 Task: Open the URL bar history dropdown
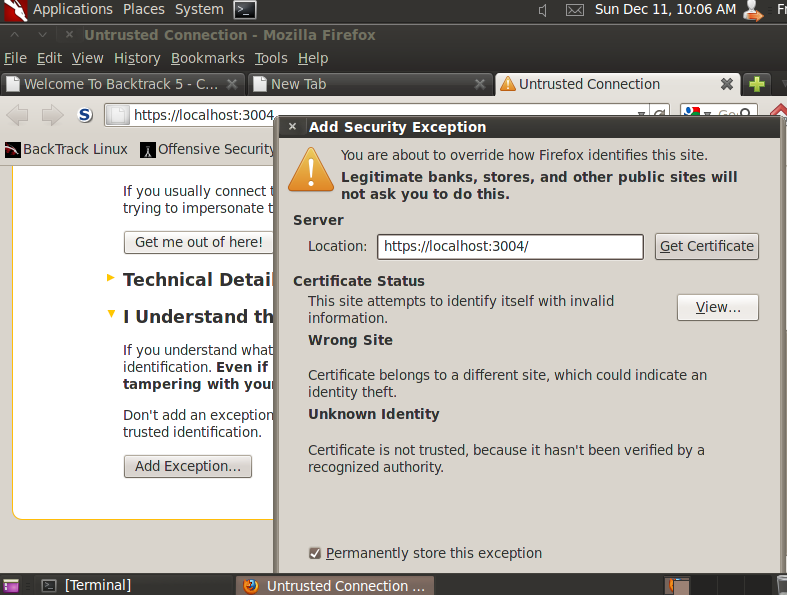click(641, 113)
